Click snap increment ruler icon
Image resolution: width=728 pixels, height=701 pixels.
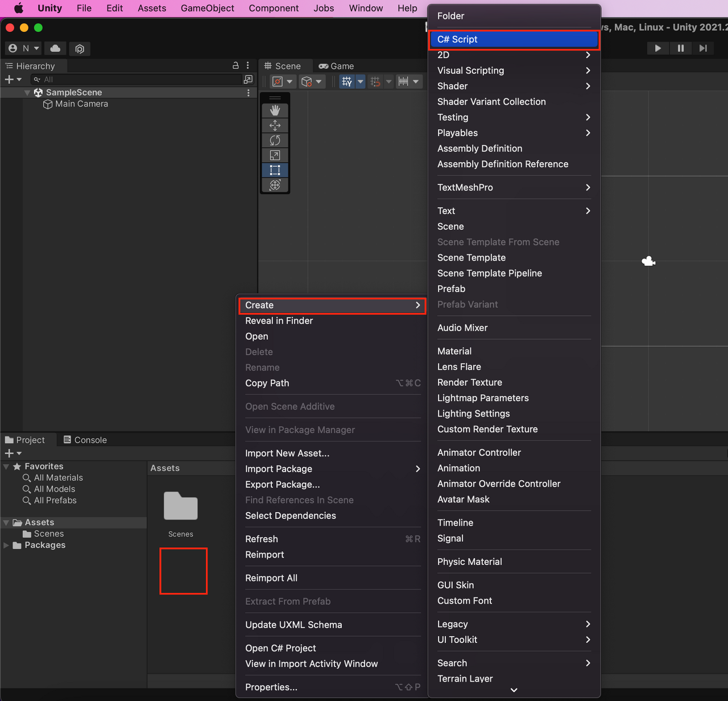[x=403, y=81]
